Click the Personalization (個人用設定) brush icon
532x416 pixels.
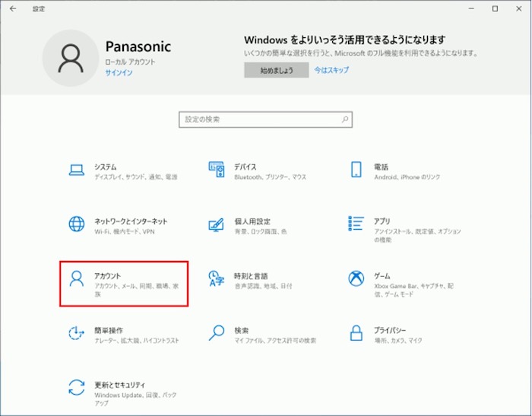click(x=216, y=224)
